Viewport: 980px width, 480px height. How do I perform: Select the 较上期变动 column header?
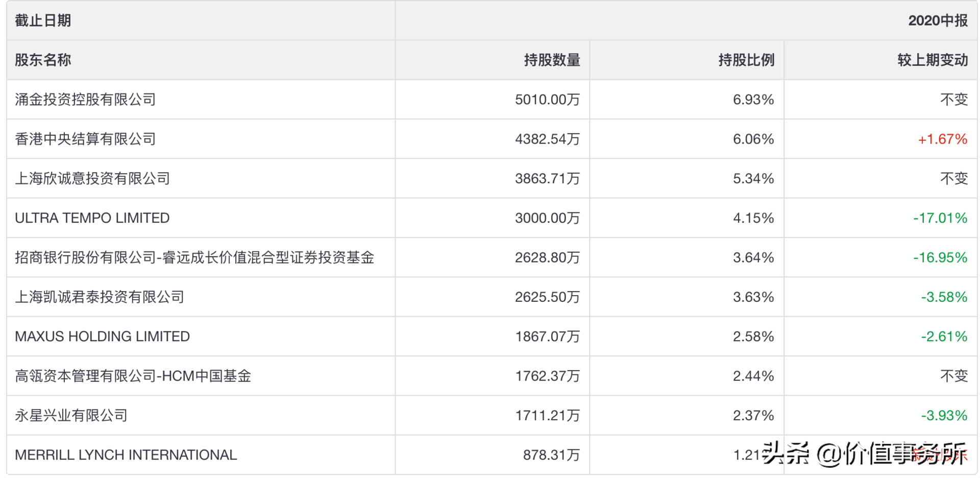[933, 60]
